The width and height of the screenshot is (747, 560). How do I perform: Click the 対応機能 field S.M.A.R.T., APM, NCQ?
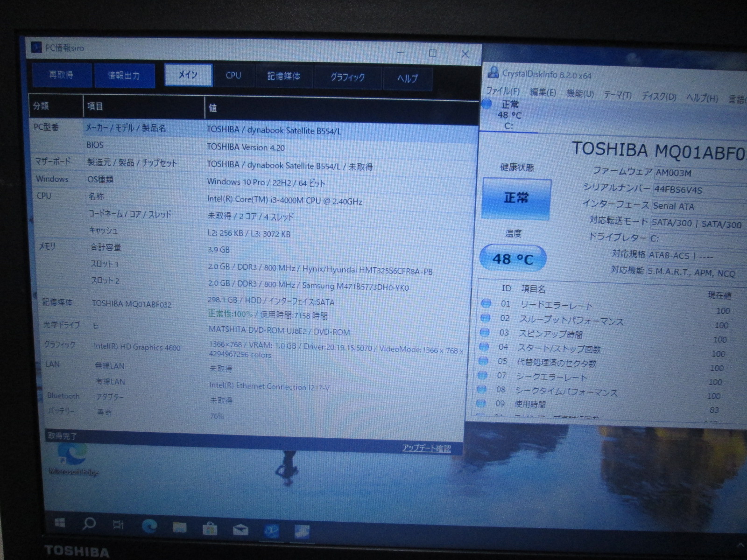pyautogui.click(x=696, y=272)
